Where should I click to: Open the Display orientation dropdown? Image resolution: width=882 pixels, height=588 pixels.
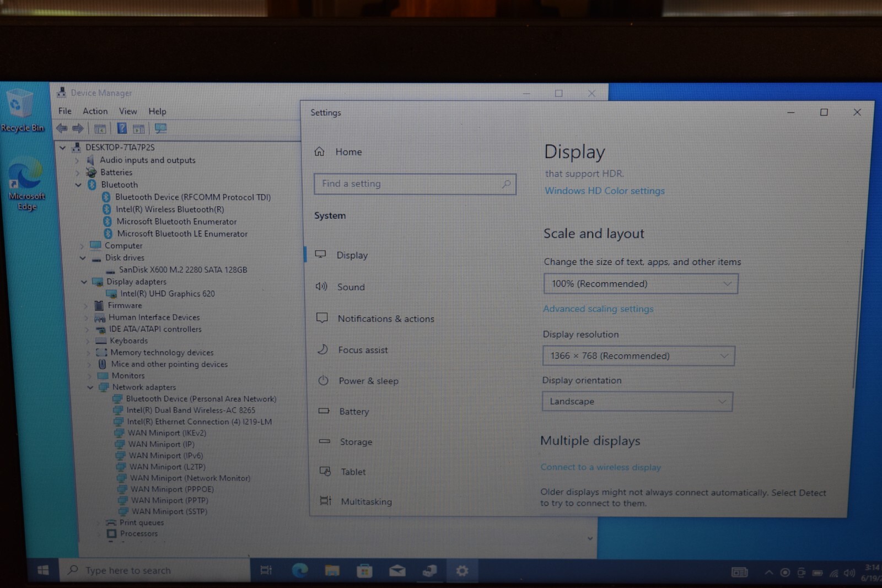[637, 402]
